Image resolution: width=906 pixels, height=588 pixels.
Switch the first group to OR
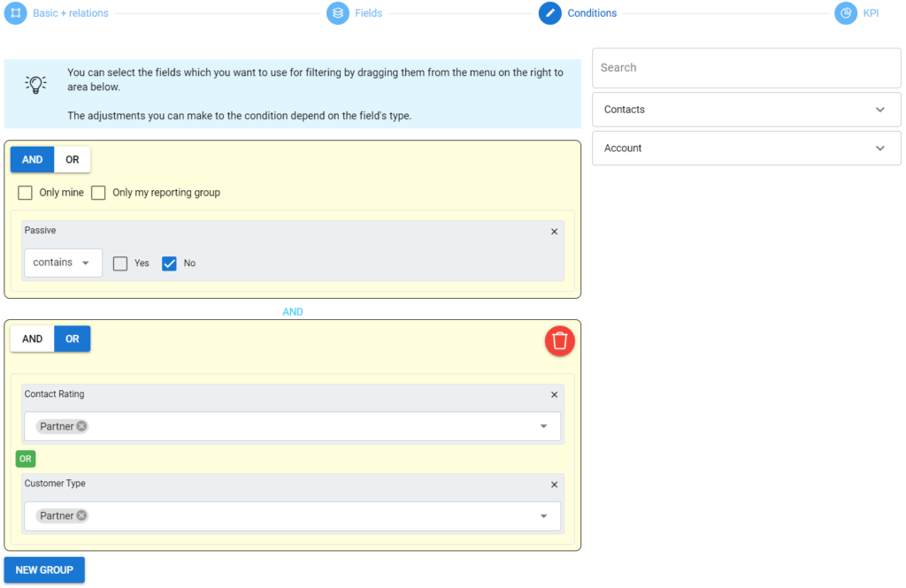pyautogui.click(x=72, y=159)
